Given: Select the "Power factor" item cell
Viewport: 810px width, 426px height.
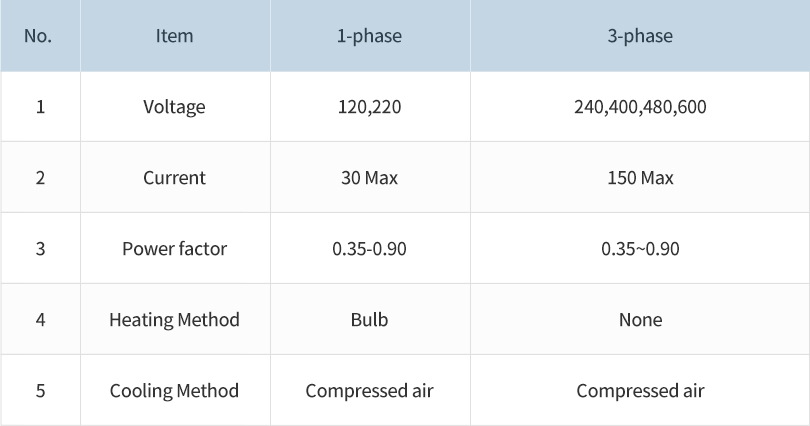Looking at the screenshot, I should click(174, 249).
